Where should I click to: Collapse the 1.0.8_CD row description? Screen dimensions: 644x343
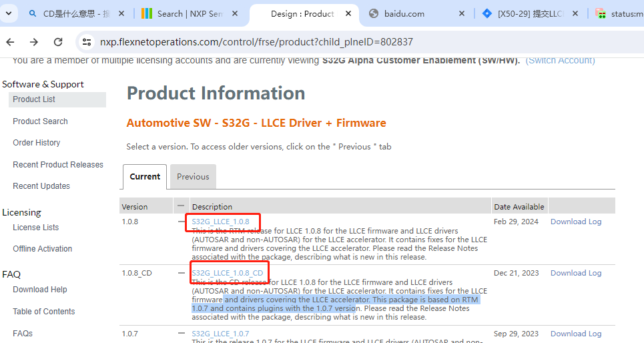[x=181, y=273]
